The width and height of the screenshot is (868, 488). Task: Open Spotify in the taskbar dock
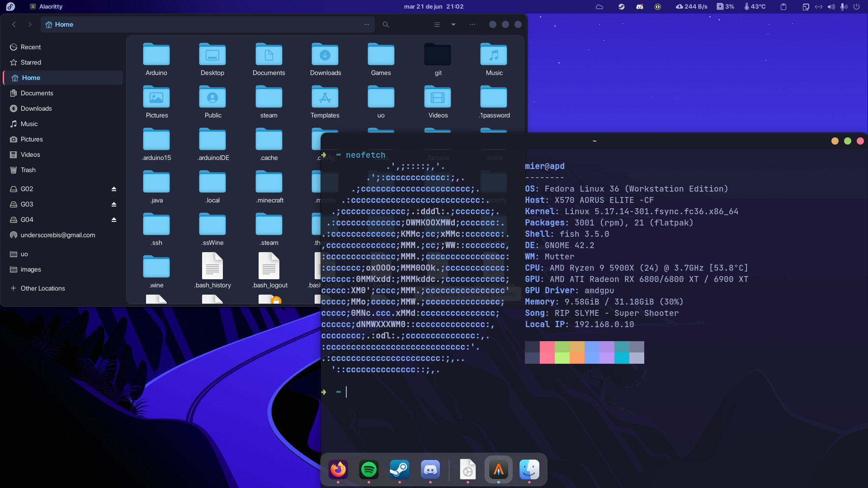click(368, 469)
